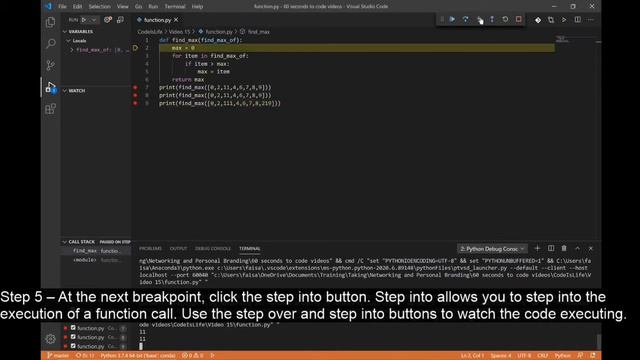This screenshot has height=360, width=640.
Task: Uncheck second function.py breakpoint checkbox
Action: [73, 337]
